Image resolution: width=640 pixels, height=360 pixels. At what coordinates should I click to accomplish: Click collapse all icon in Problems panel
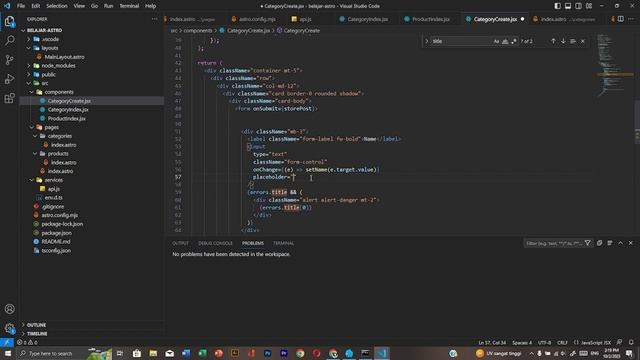pyautogui.click(x=599, y=243)
